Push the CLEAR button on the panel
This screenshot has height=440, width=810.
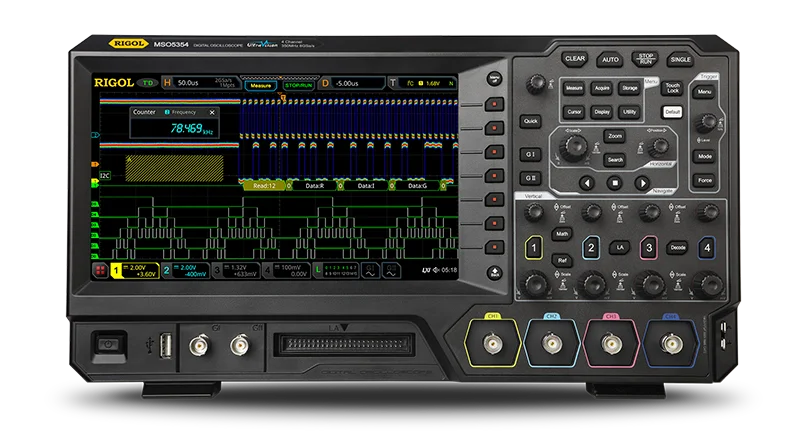574,59
